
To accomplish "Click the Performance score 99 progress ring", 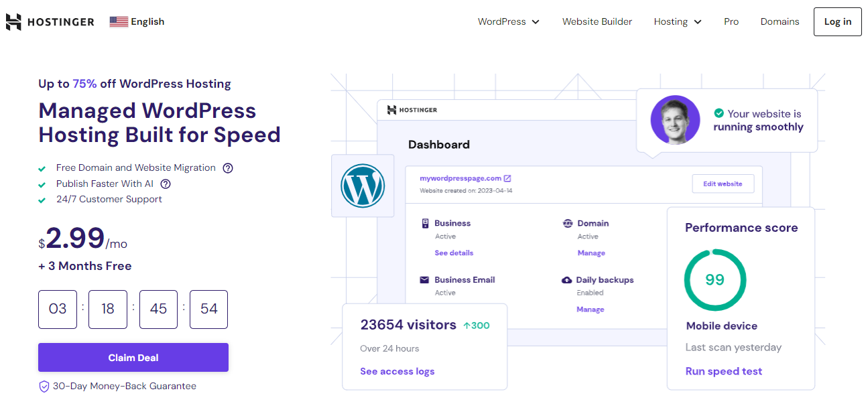I will pos(715,281).
